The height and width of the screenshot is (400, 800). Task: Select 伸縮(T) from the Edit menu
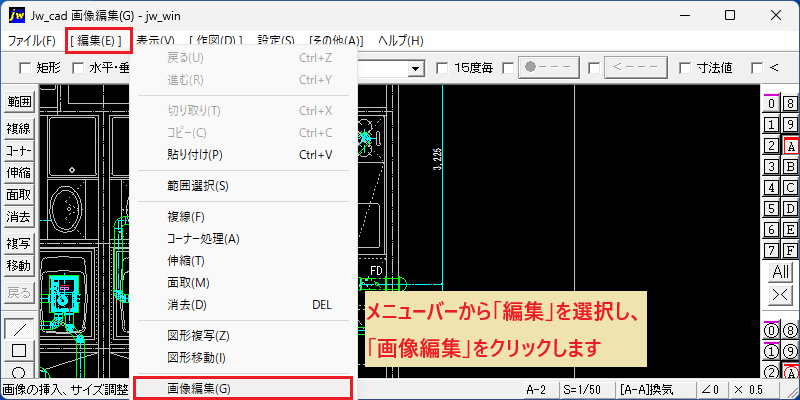[243, 261]
